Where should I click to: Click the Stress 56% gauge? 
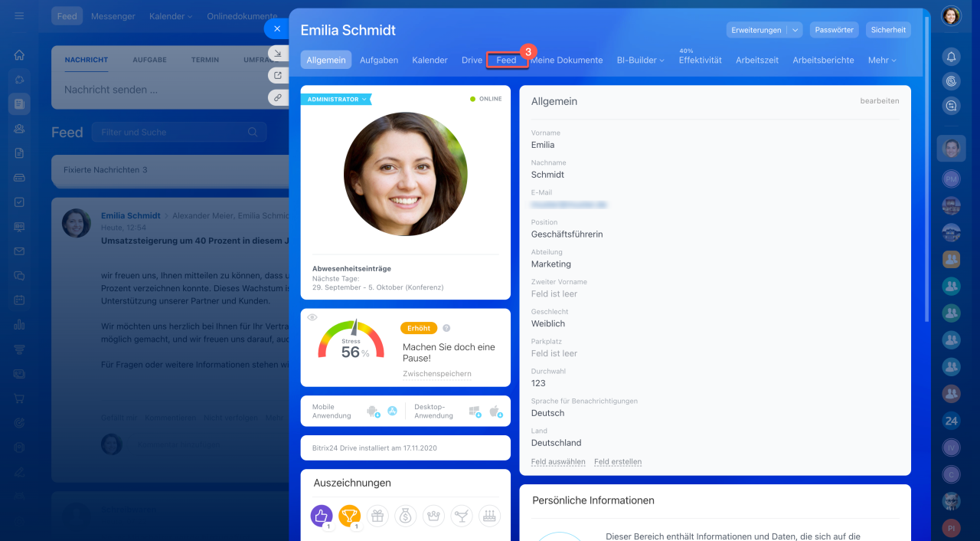(x=351, y=341)
